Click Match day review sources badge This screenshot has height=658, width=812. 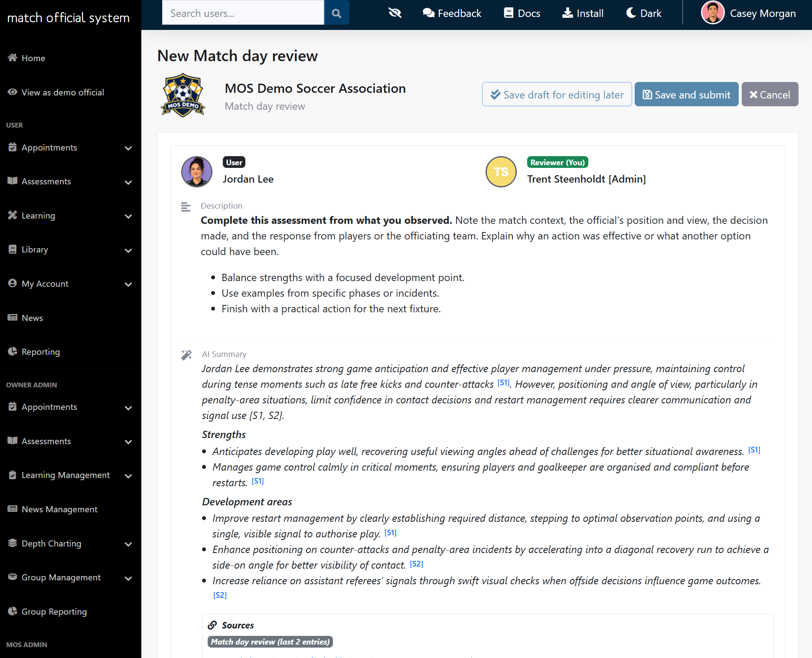270,642
